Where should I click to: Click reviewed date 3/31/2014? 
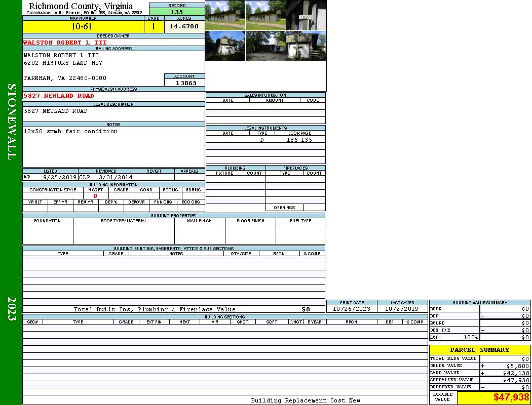[116, 177]
